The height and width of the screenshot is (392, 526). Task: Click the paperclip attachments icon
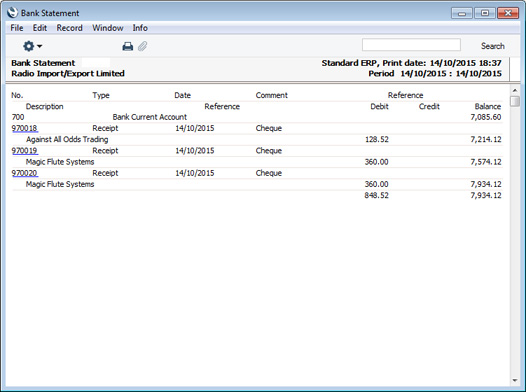(x=143, y=46)
